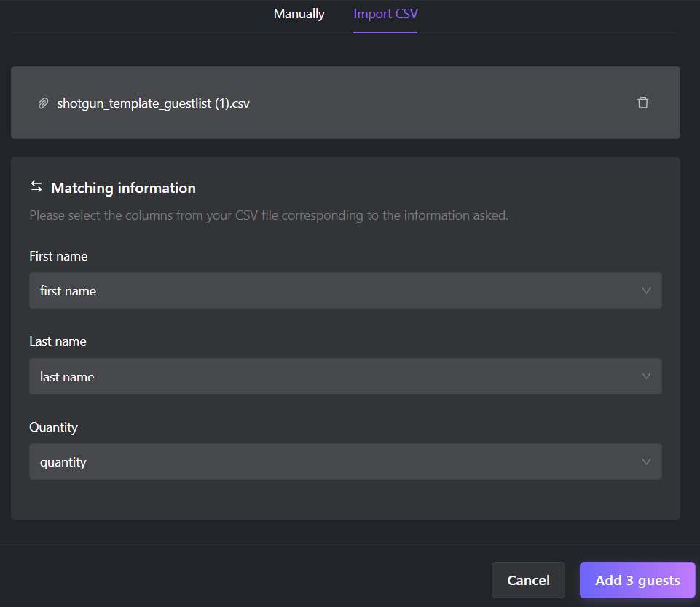
Task: Click the paperclip attachment icon
Action: tap(43, 103)
